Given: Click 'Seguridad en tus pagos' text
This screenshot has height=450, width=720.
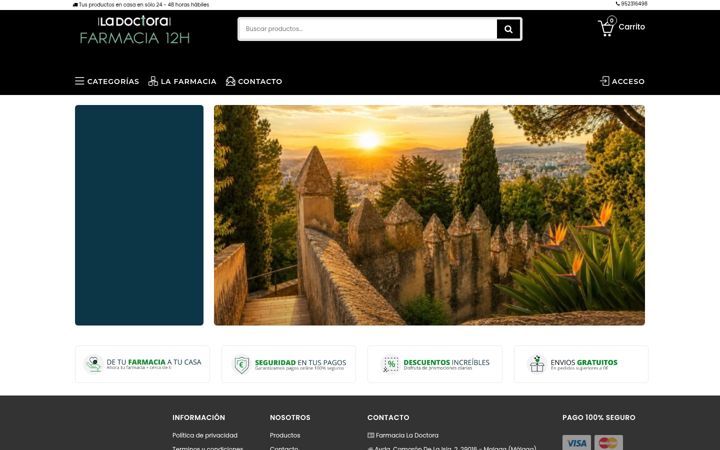Looking at the screenshot, I should tap(300, 362).
